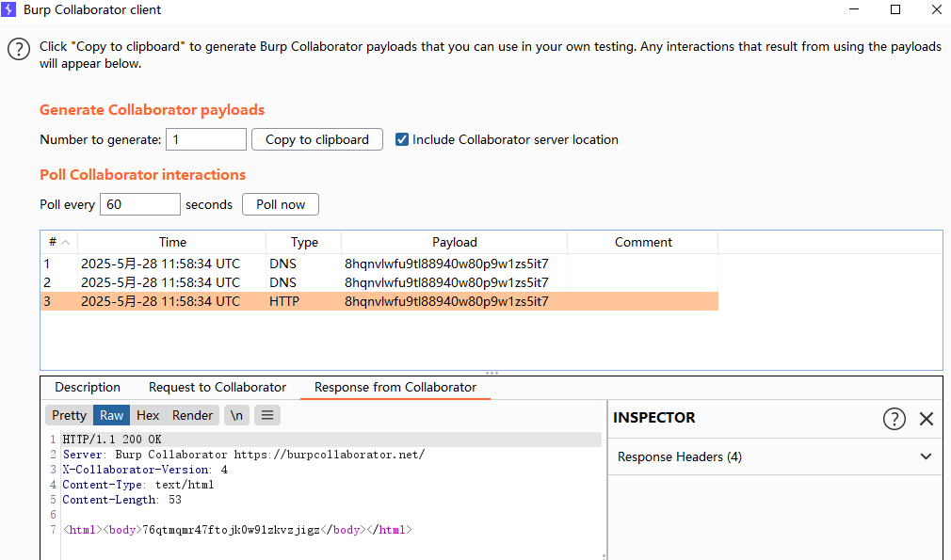This screenshot has height=560, width=951.
Task: Select interaction row 3 HTTP
Action: pos(379,301)
